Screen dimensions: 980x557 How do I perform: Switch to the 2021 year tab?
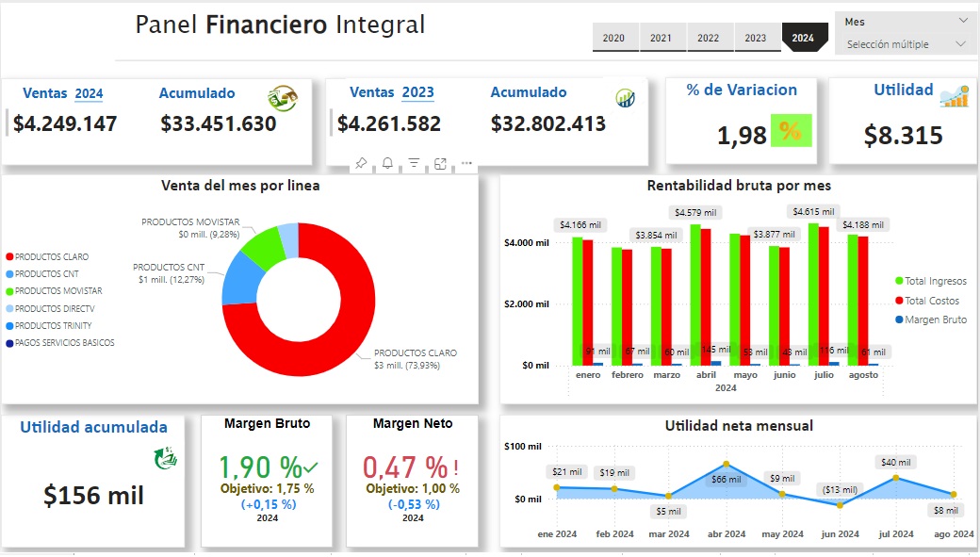(x=661, y=38)
